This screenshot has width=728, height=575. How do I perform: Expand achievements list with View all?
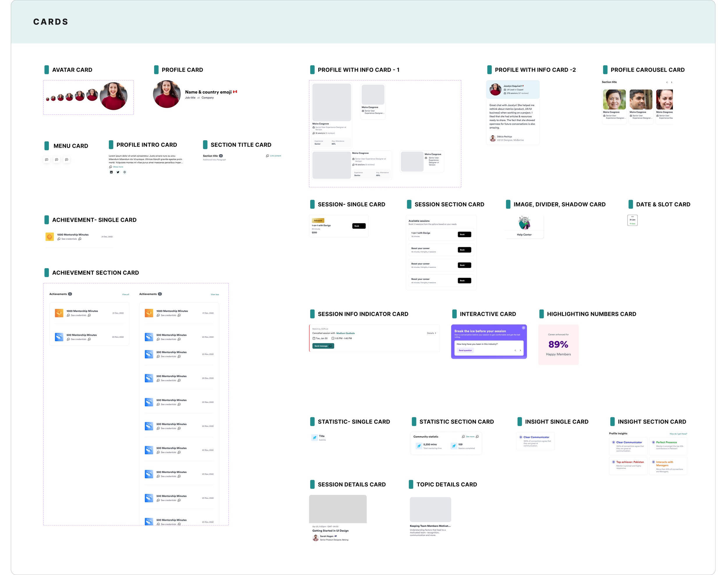coord(126,294)
